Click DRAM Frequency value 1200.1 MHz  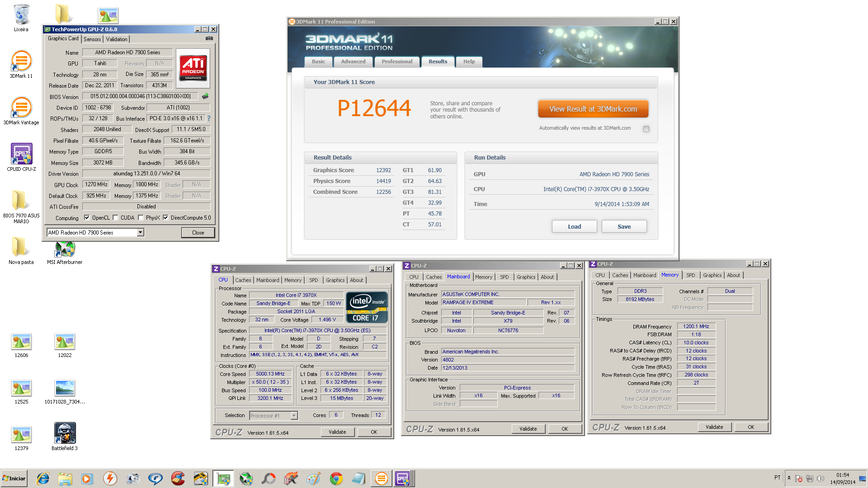696,326
